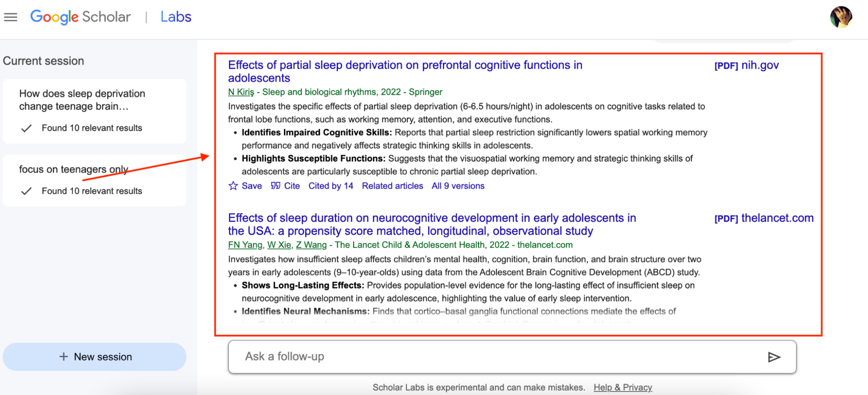
Task: Click the send arrow icon
Action: 774,357
